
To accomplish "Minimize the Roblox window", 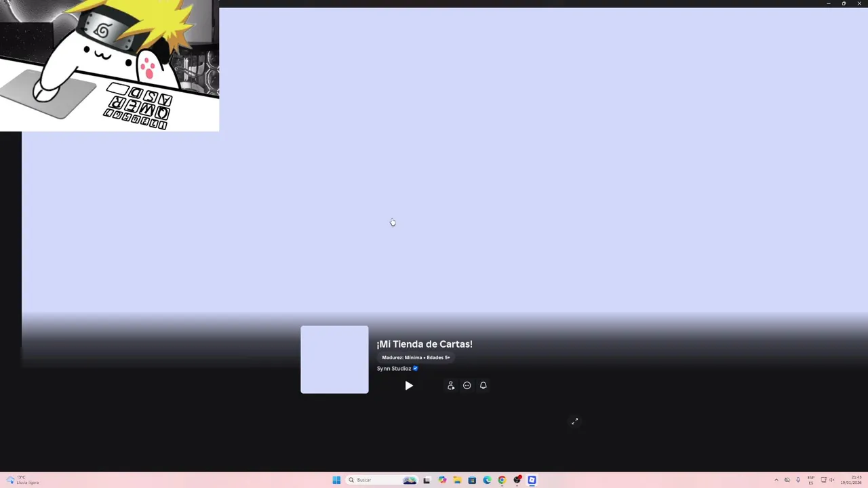I will click(828, 3).
